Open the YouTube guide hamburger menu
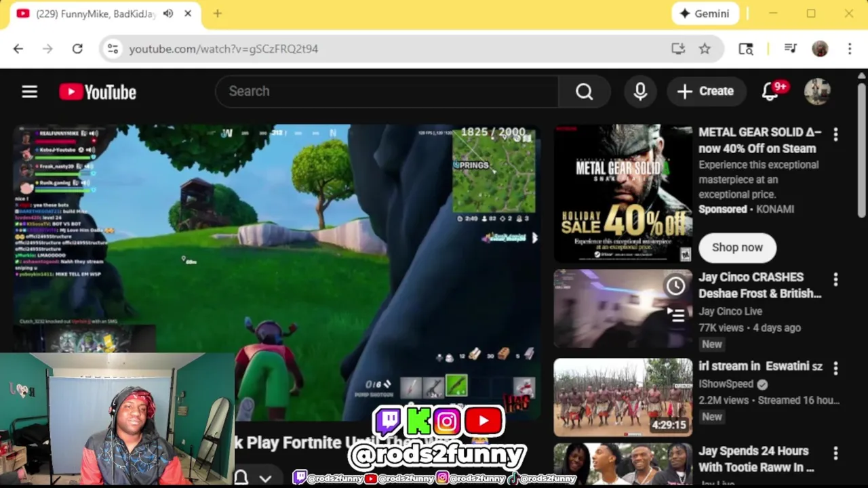 coord(29,91)
